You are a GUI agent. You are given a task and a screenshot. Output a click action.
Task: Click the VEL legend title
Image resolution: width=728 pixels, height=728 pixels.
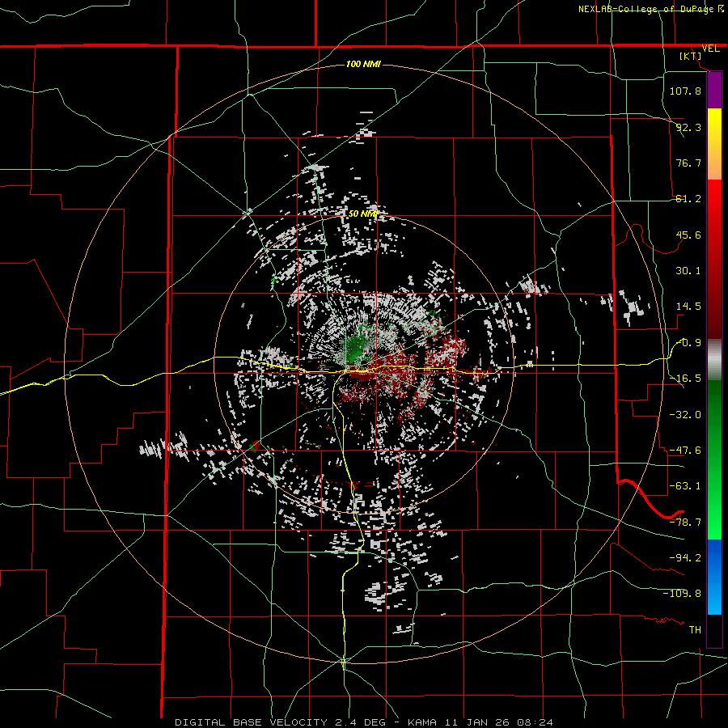click(x=710, y=49)
